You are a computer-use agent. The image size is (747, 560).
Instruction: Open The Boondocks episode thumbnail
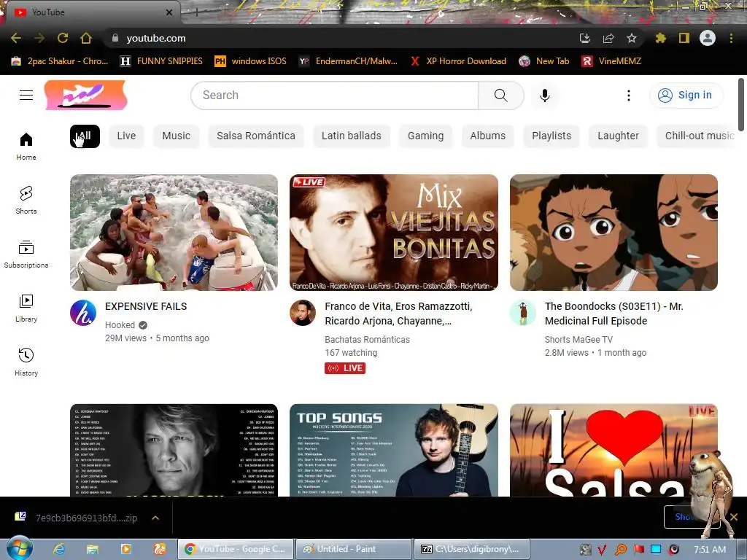(614, 233)
